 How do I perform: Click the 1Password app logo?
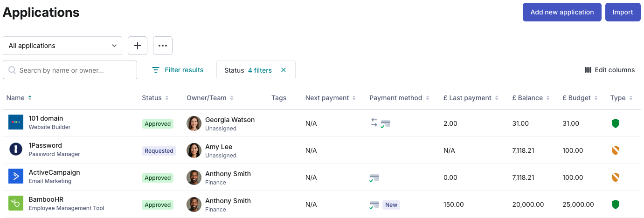[x=16, y=149]
